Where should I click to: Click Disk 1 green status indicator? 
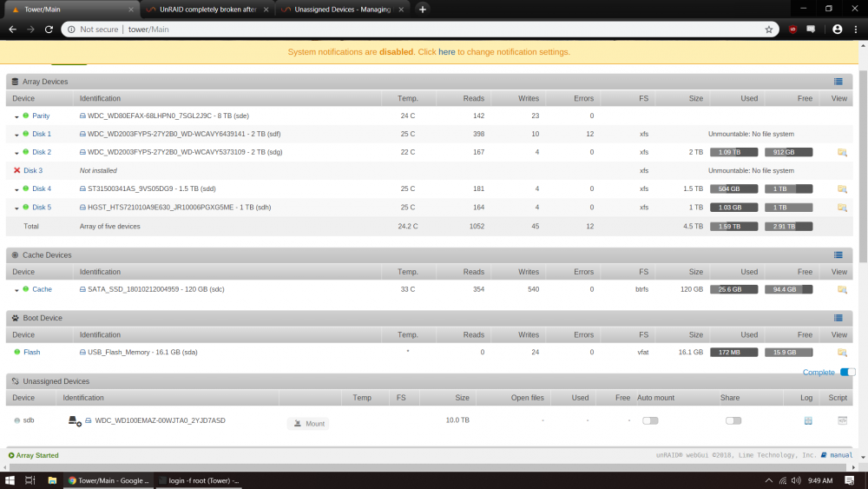pos(25,134)
